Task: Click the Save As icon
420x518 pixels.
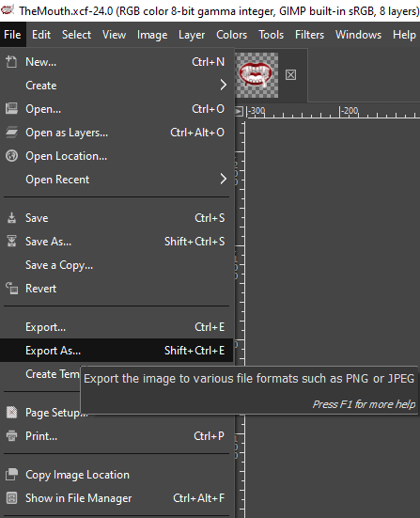Action: pyautogui.click(x=11, y=242)
